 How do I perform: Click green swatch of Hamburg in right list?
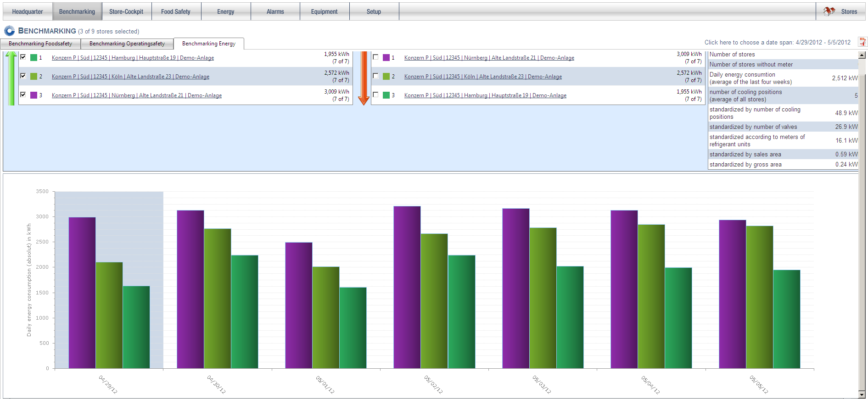(386, 95)
